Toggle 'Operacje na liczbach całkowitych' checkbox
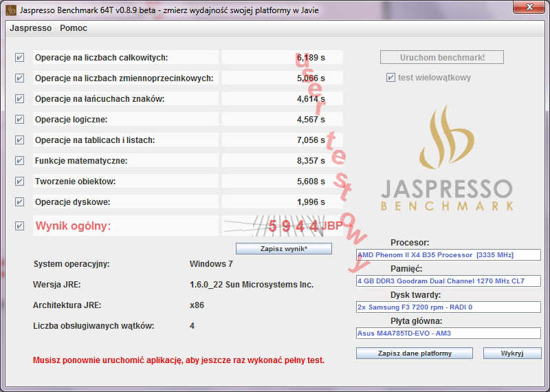The image size is (550, 392). 20,57
